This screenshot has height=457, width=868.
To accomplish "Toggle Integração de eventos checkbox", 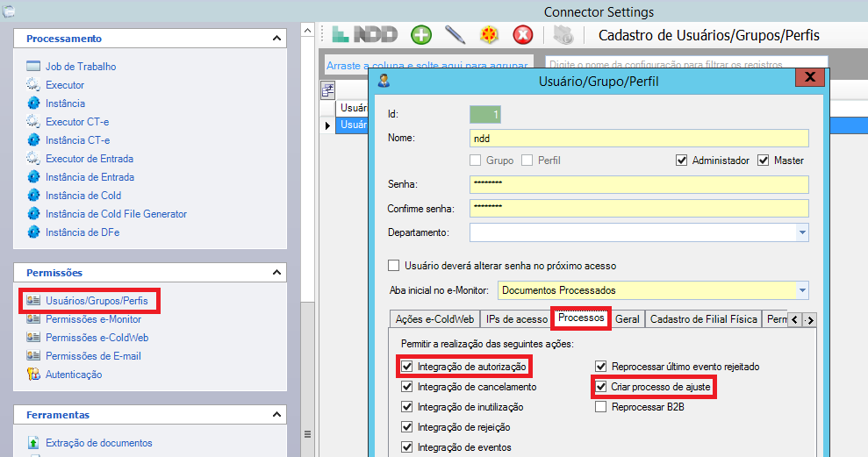I will (407, 447).
